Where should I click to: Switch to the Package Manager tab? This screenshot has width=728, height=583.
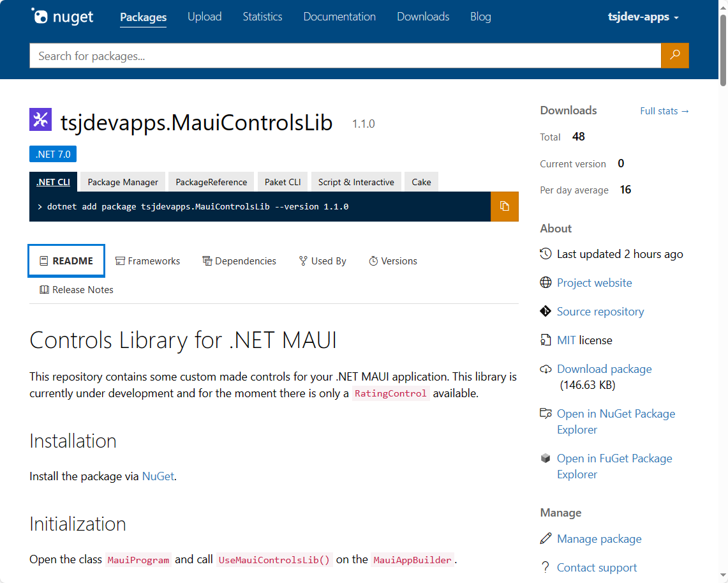click(x=123, y=182)
